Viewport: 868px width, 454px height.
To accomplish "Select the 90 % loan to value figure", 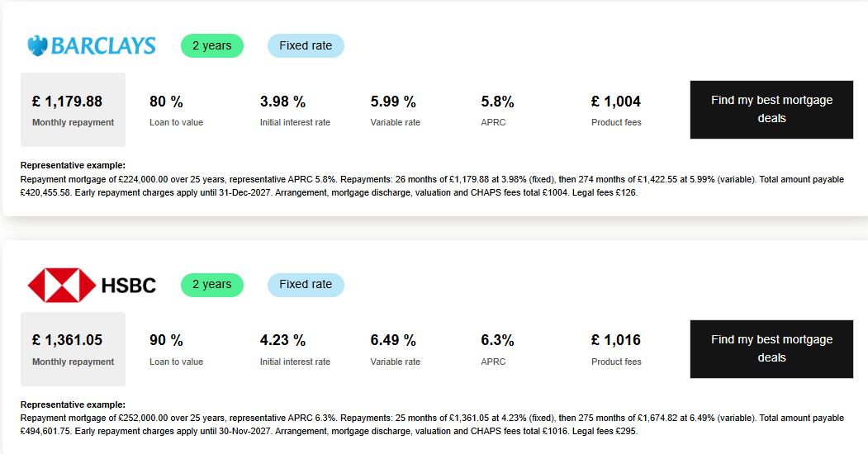I will point(166,340).
